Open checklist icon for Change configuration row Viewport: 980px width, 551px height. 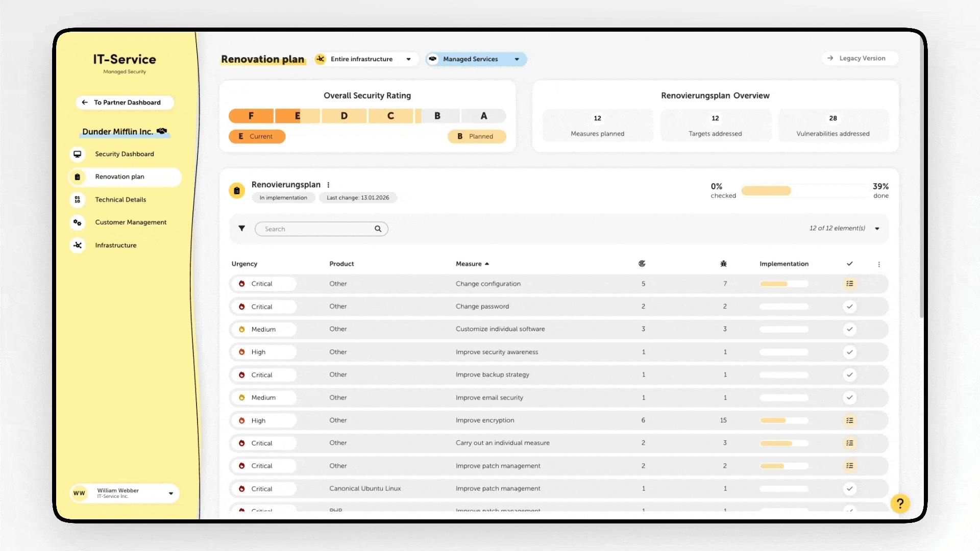849,284
